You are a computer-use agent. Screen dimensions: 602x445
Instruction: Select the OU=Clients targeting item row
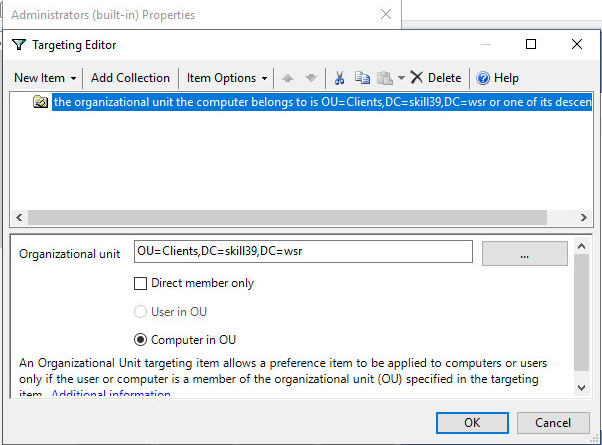[x=322, y=102]
